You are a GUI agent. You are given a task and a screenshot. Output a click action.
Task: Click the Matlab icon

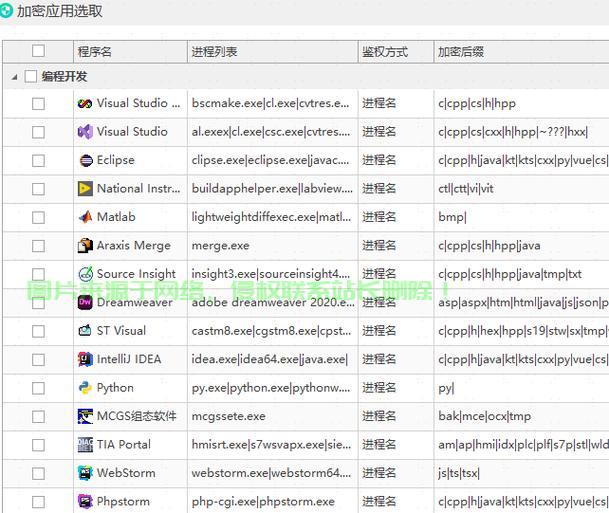[85, 217]
